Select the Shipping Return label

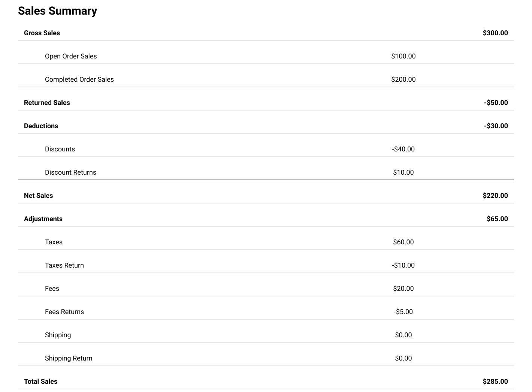pyautogui.click(x=69, y=358)
